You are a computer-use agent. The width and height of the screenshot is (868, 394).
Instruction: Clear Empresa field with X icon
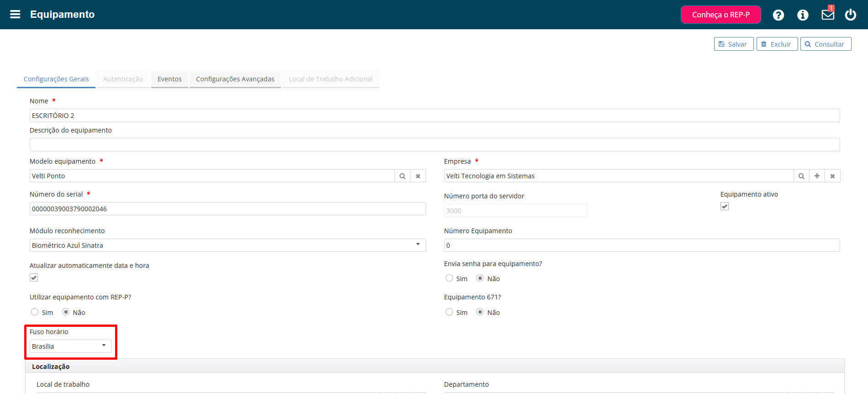click(x=832, y=176)
